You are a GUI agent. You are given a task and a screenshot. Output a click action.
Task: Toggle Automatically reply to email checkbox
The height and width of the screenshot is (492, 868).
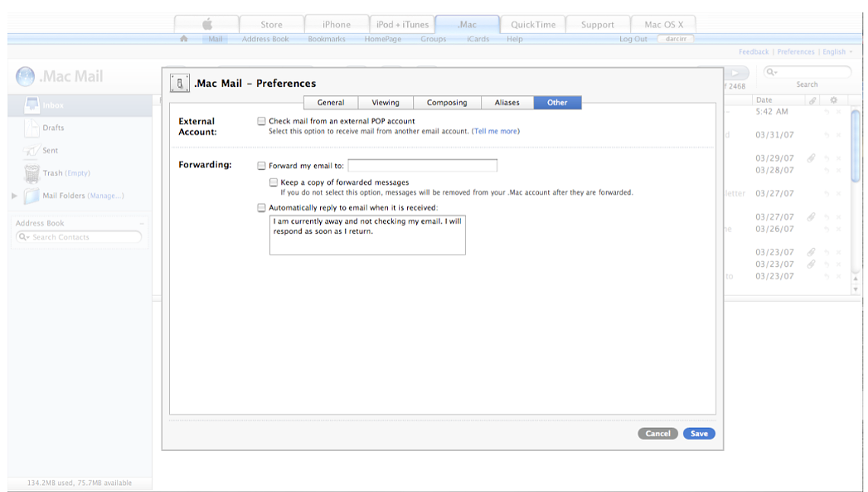coord(261,207)
